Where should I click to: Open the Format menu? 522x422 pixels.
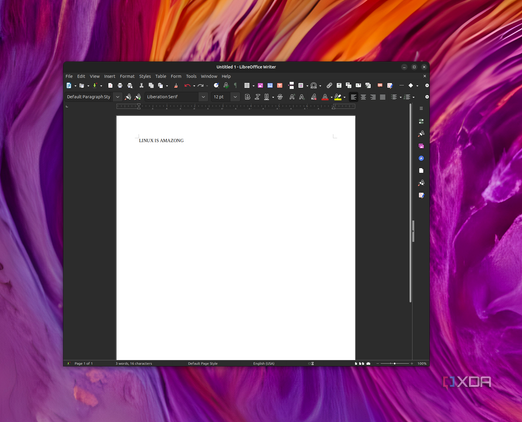click(x=127, y=76)
